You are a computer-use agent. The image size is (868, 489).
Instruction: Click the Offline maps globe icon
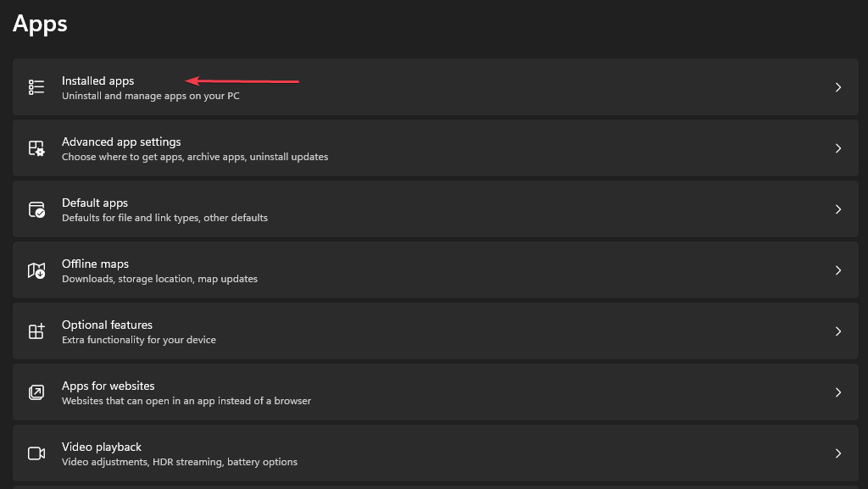[36, 270]
